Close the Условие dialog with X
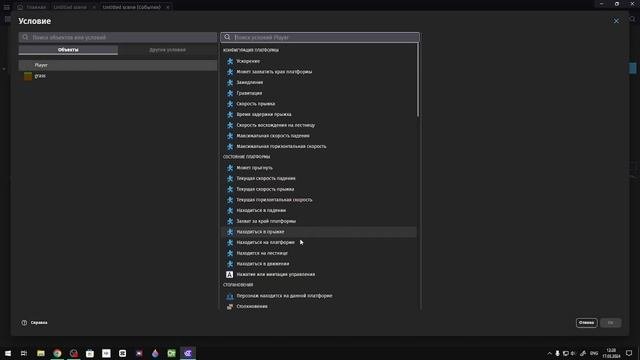The image size is (640, 360). [x=616, y=21]
